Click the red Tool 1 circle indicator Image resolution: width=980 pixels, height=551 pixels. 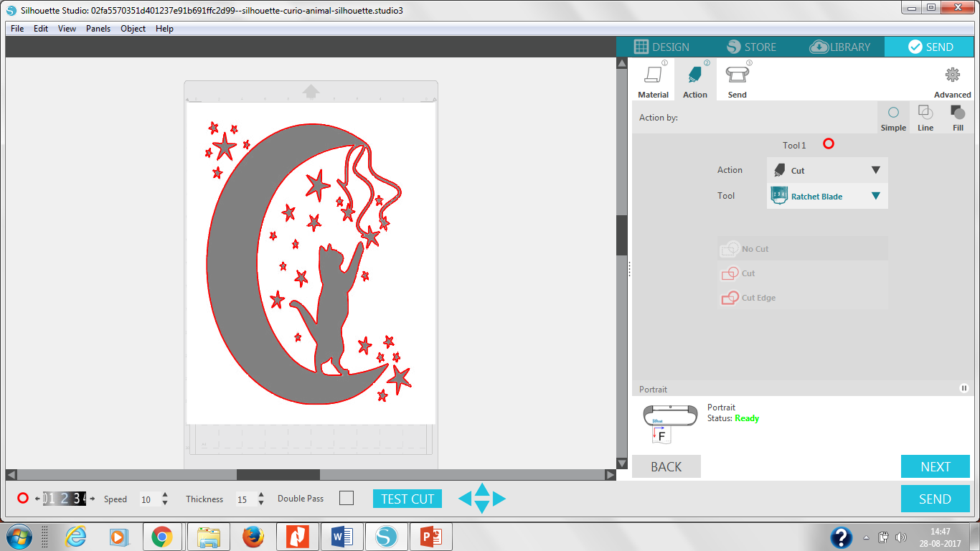point(829,144)
